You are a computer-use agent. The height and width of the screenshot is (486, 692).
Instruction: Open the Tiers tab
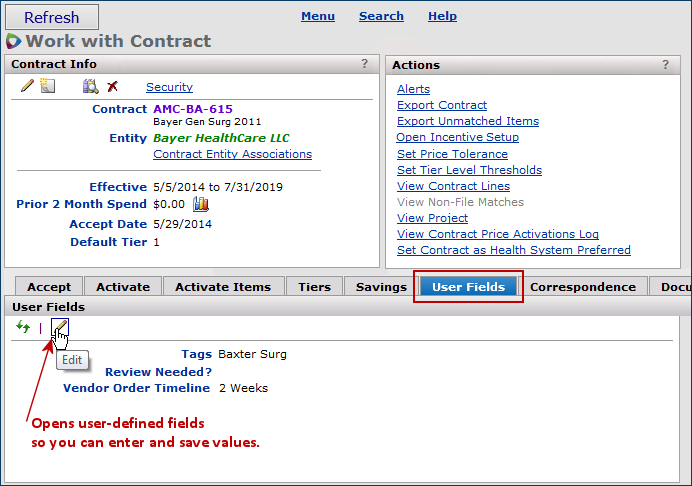pos(314,287)
